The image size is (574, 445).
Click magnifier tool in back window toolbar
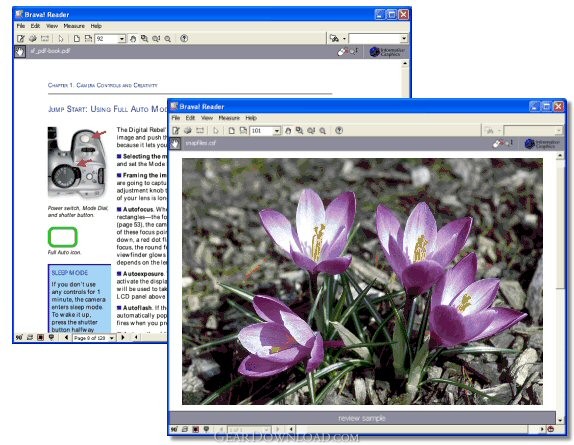(156, 38)
